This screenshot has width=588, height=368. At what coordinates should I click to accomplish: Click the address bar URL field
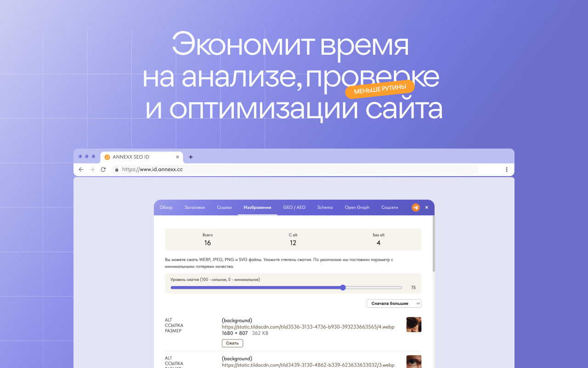tap(295, 169)
